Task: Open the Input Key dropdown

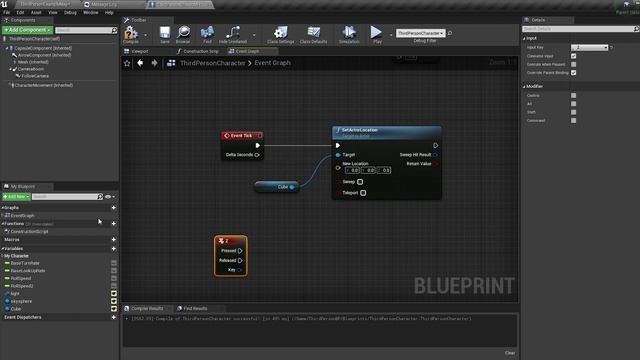Action: (x=589, y=48)
